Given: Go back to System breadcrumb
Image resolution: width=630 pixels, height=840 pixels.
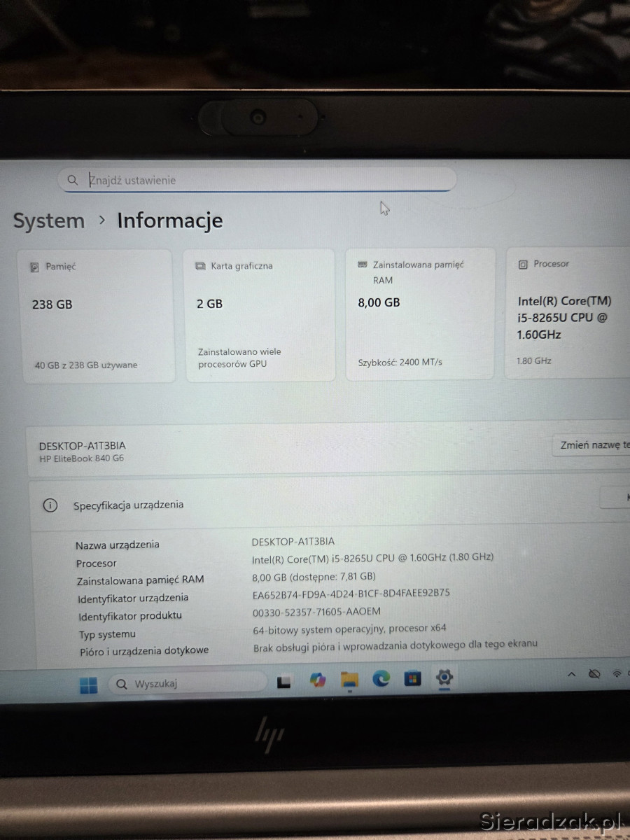Looking at the screenshot, I should tap(48, 221).
